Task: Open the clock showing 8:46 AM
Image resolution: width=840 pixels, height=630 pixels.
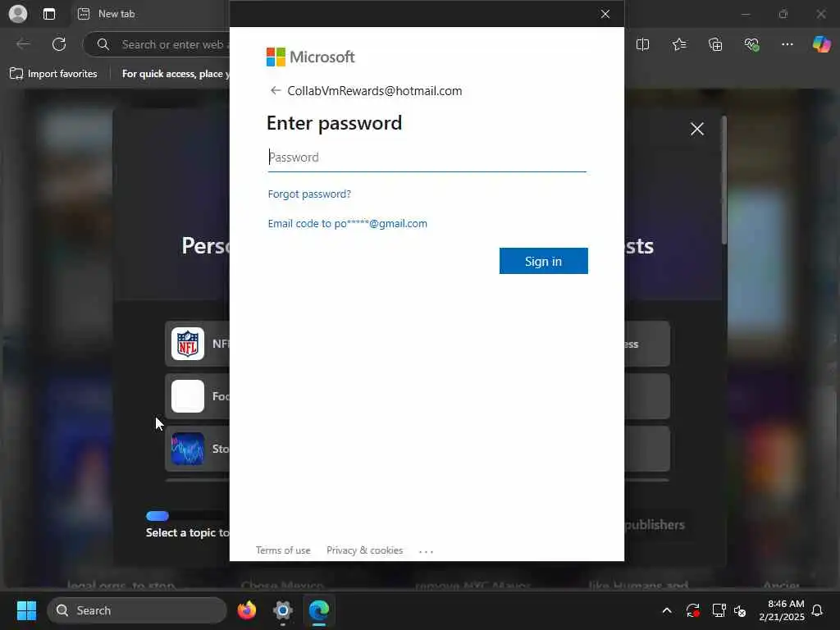Action: point(782,610)
